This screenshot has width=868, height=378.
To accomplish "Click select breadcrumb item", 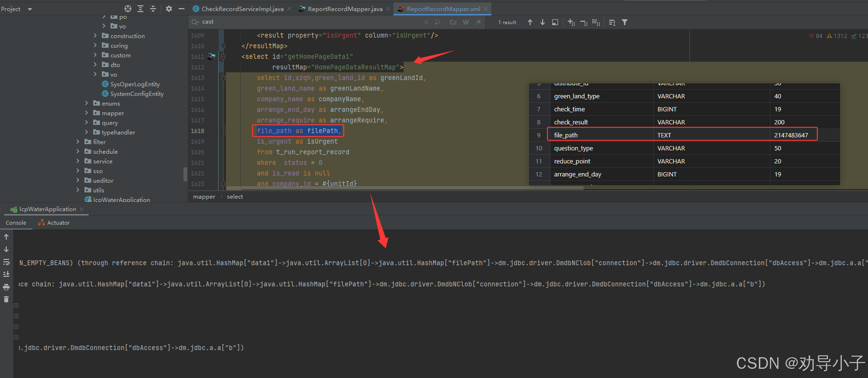I will (x=235, y=197).
